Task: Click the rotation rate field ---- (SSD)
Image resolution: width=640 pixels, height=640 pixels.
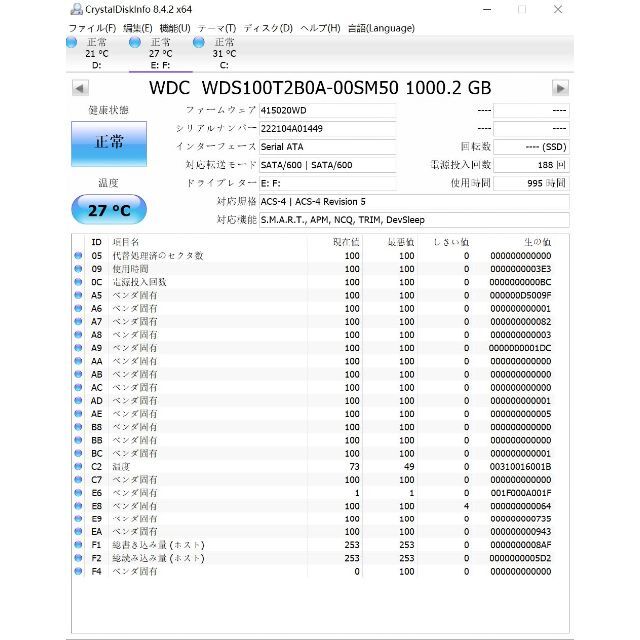Action: 531,147
